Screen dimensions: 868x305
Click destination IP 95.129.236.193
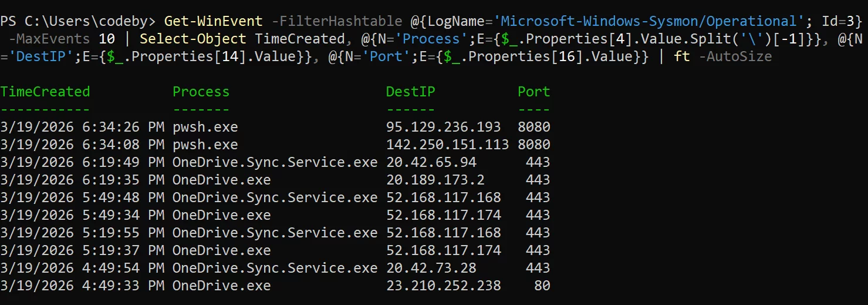[x=443, y=127]
